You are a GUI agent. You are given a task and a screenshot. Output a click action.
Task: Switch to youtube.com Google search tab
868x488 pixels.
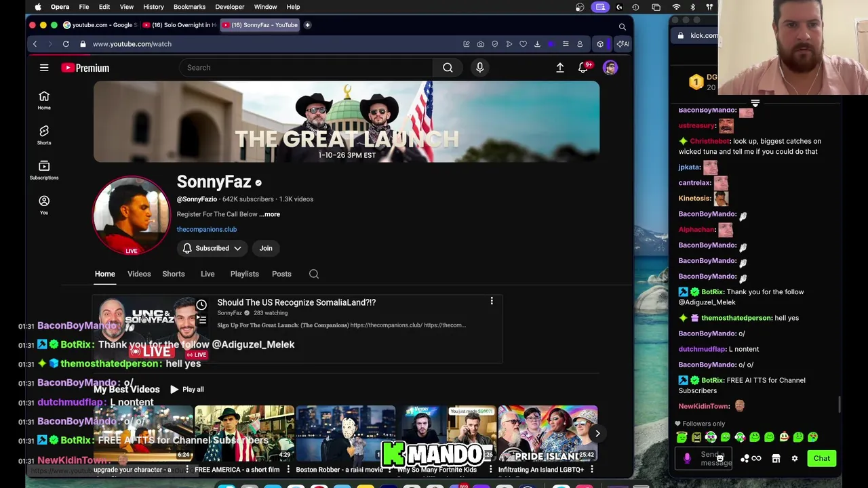point(100,25)
